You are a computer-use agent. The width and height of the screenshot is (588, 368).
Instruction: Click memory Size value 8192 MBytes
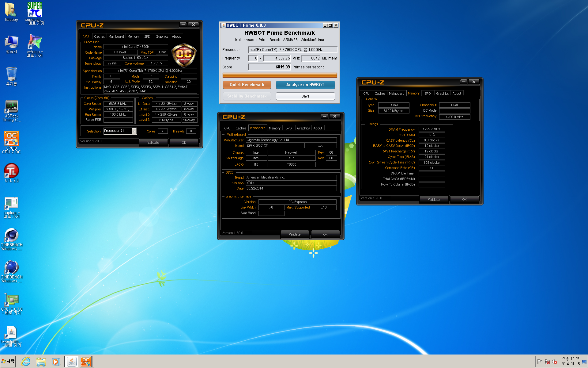[394, 111]
